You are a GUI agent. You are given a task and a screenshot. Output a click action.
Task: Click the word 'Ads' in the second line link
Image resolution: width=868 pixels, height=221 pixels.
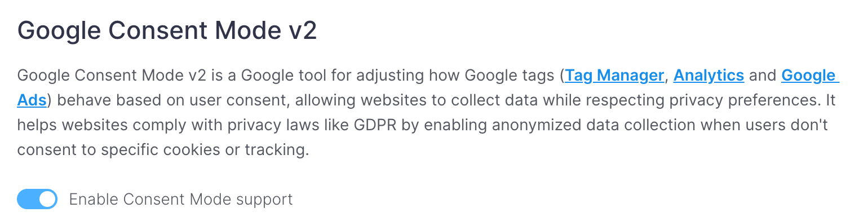tap(32, 100)
